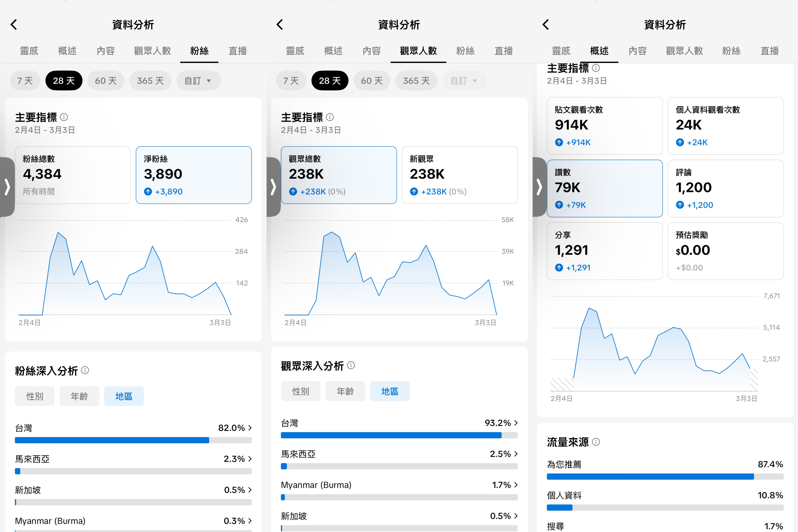Select the 貼文觀看次數 914K metric card
The height and width of the screenshot is (532, 798).
(x=605, y=126)
